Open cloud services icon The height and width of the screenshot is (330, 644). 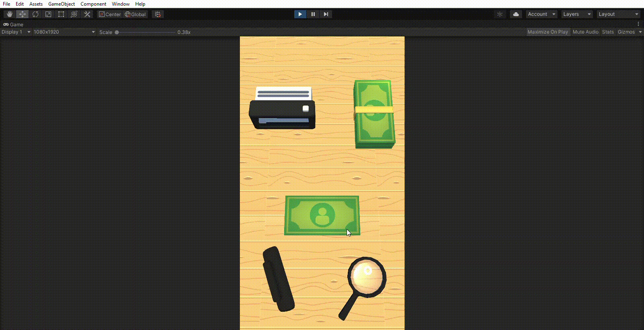tap(516, 14)
